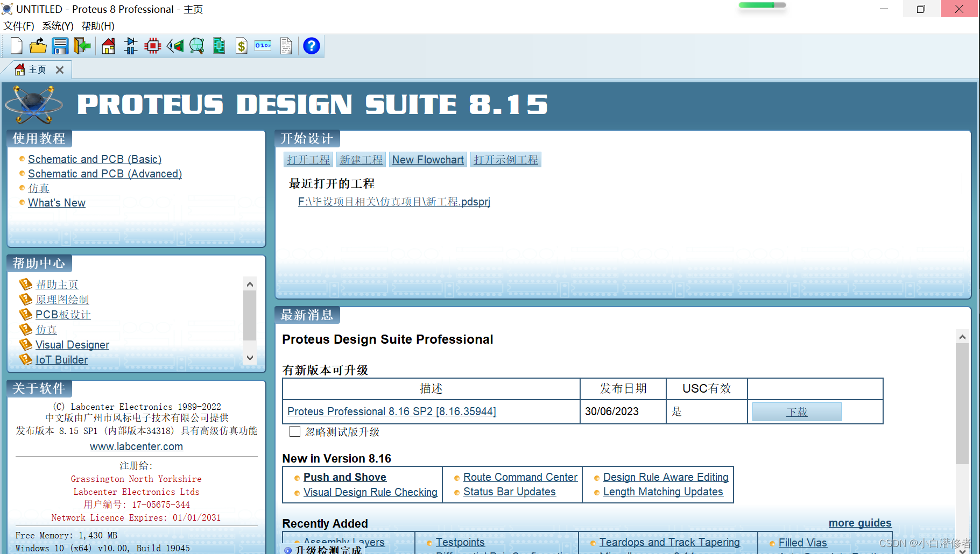This screenshot has width=980, height=554.
Task: Open recent project 新工程.pdsprj
Action: point(394,202)
